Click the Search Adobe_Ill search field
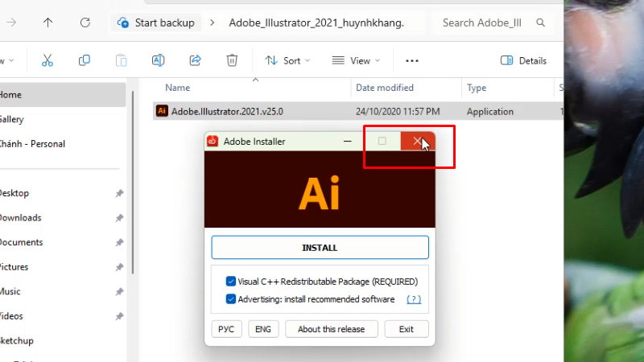The image size is (644, 362). click(x=483, y=23)
